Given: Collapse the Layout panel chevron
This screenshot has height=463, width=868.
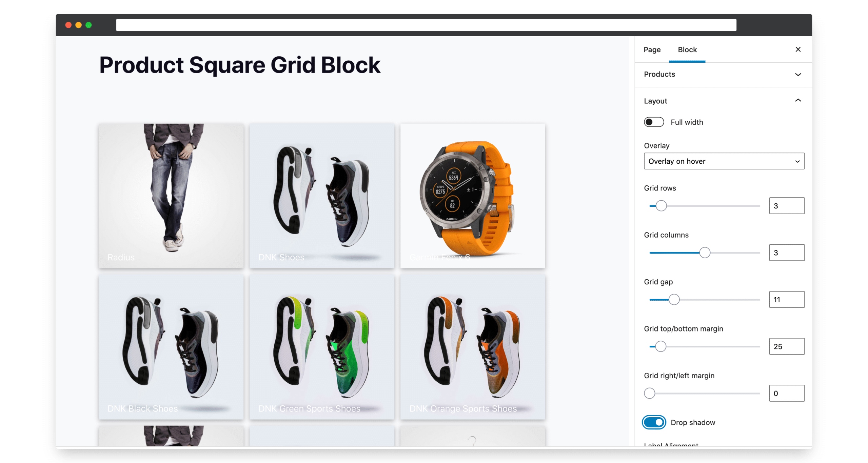Looking at the screenshot, I should point(797,101).
